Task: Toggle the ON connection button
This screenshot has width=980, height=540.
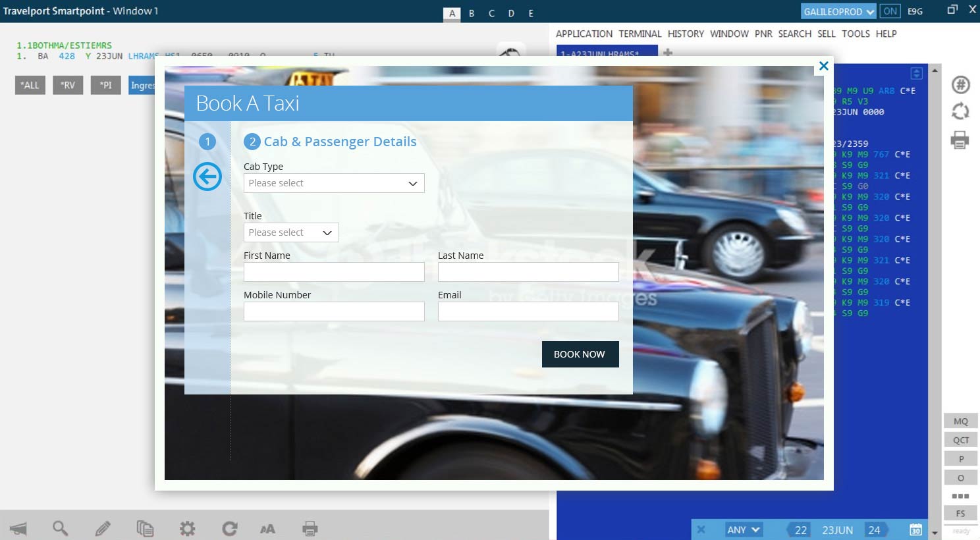Action: click(x=890, y=11)
